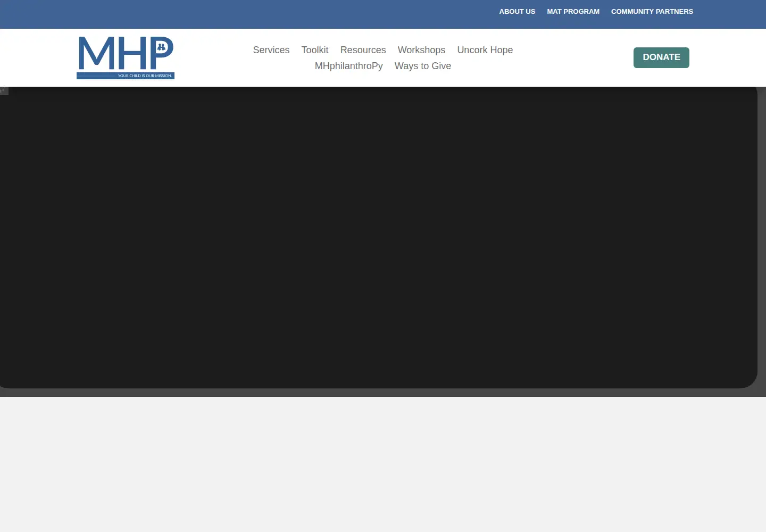
Task: Click the green Donate button
Action: tap(661, 57)
